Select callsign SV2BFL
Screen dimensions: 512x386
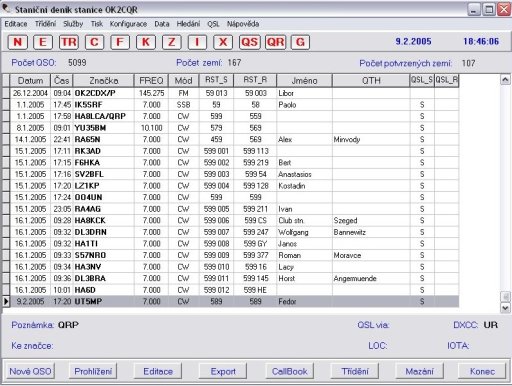(89, 174)
